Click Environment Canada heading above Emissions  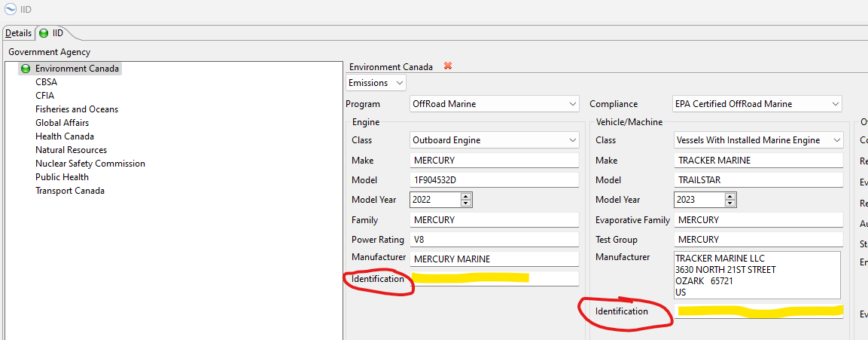click(x=391, y=66)
